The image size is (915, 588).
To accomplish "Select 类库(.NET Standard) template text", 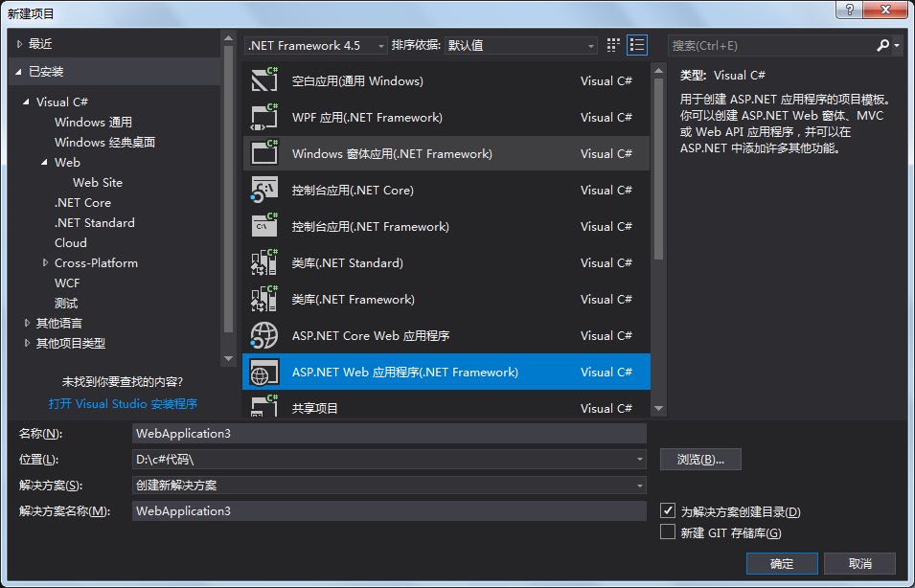I will click(x=347, y=263).
